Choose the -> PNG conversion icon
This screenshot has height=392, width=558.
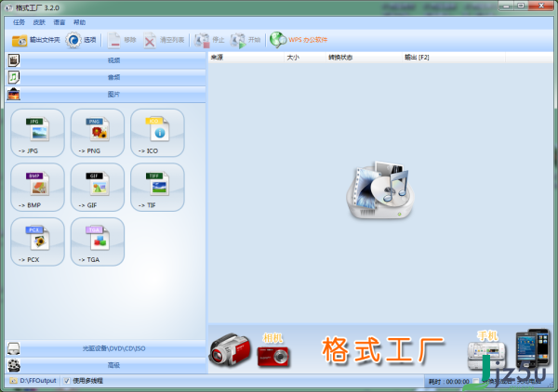(98, 133)
